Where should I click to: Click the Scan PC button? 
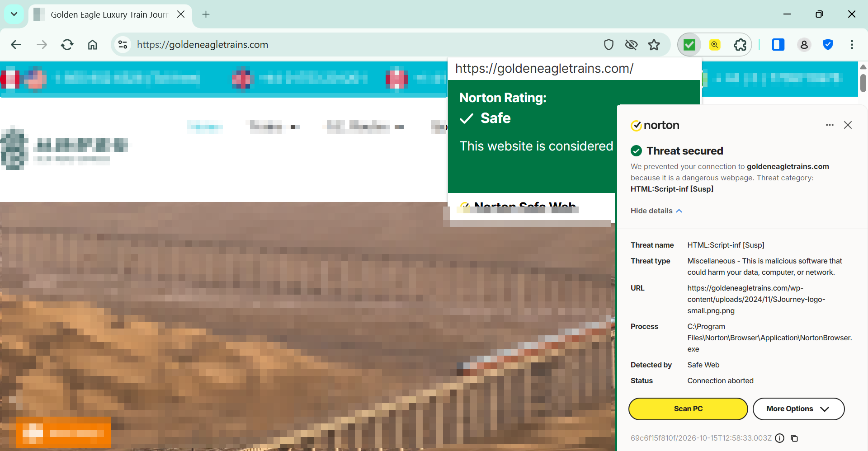(688, 409)
